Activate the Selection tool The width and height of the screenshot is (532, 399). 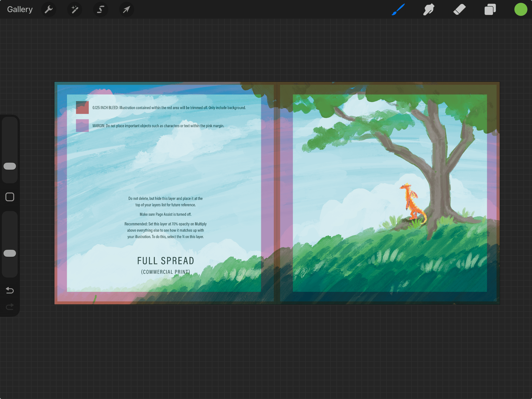click(100, 9)
